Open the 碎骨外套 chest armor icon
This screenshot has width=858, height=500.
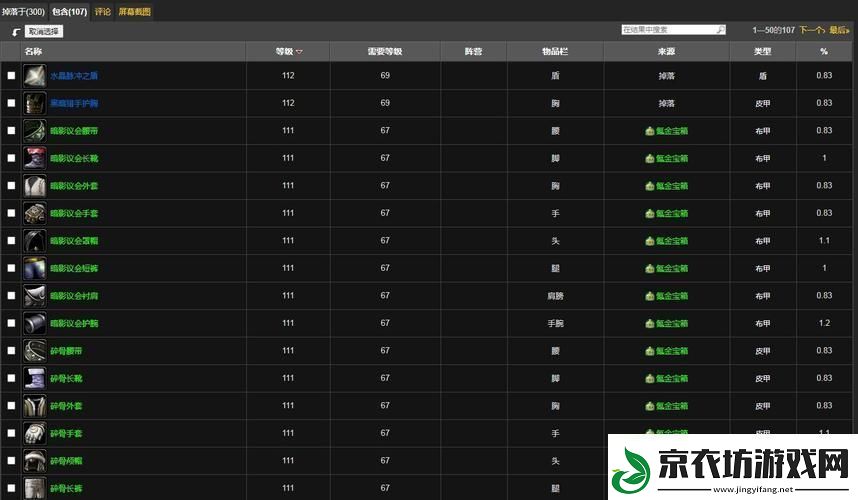point(34,406)
